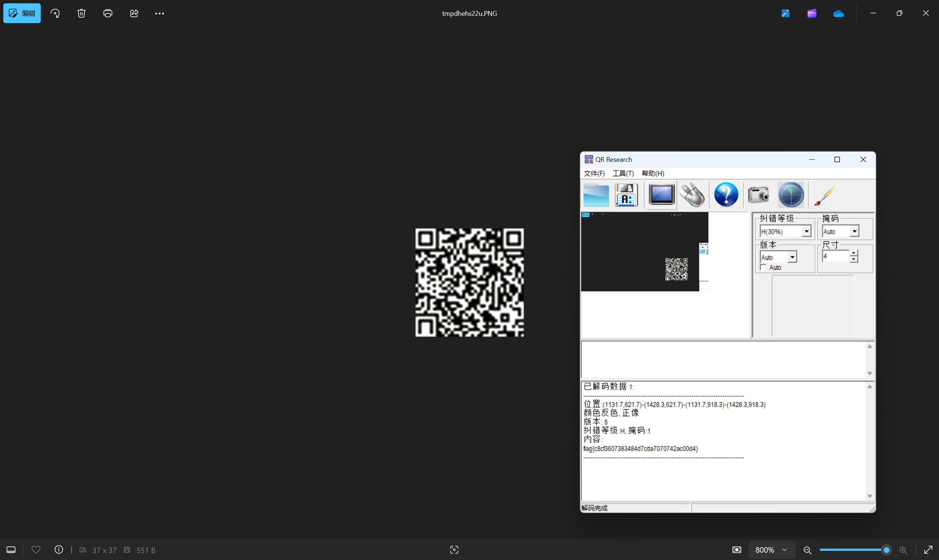Click the scan/visual search icon at bottom center
This screenshot has width=939, height=560.
tap(454, 550)
